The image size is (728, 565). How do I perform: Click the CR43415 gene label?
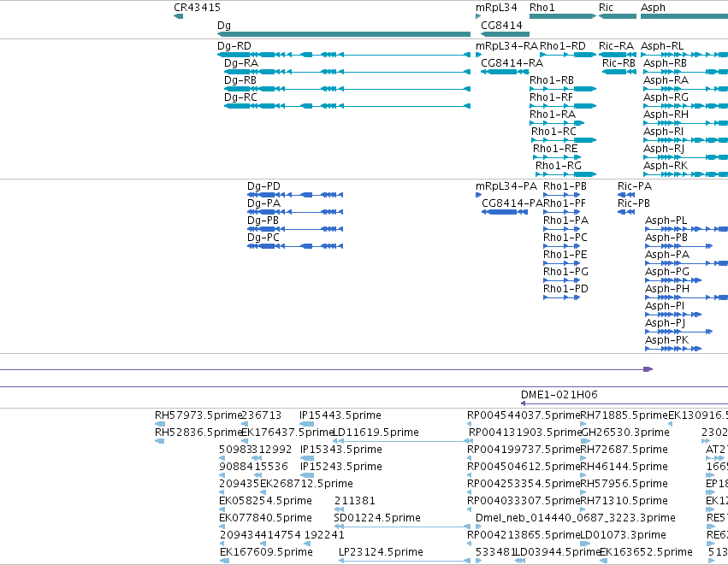pyautogui.click(x=197, y=8)
